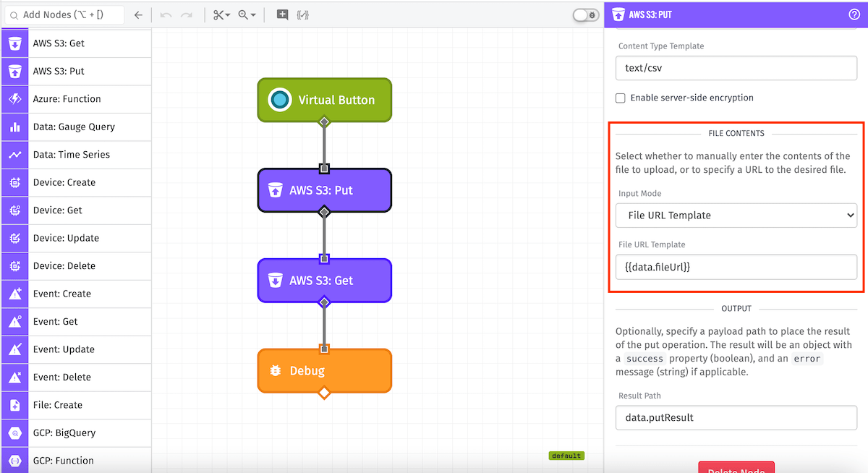Choose the Device: Create palette node
Image resolution: width=868 pixels, height=473 pixels.
tap(76, 182)
